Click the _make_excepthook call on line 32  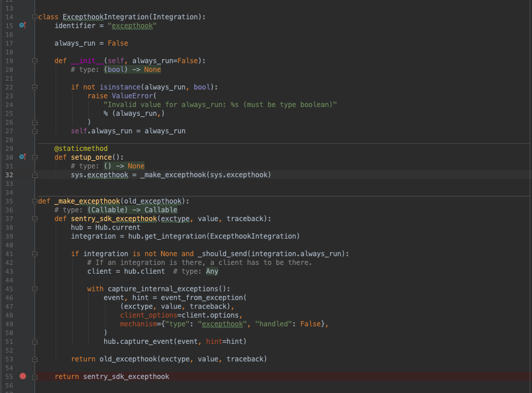[x=173, y=175]
